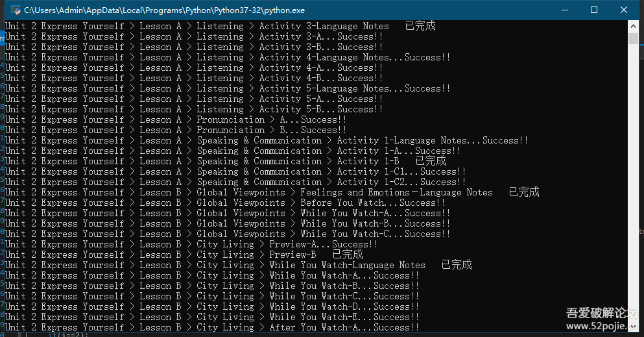Click line 'Activity 1-C2...Success!!'
The height and width of the screenshot is (337, 644).
pos(235,182)
